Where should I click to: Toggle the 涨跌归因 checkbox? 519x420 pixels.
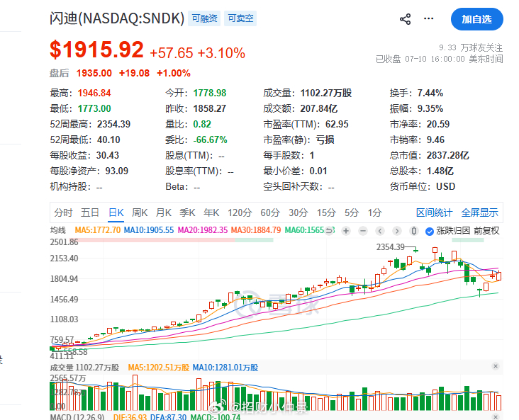[x=429, y=231]
